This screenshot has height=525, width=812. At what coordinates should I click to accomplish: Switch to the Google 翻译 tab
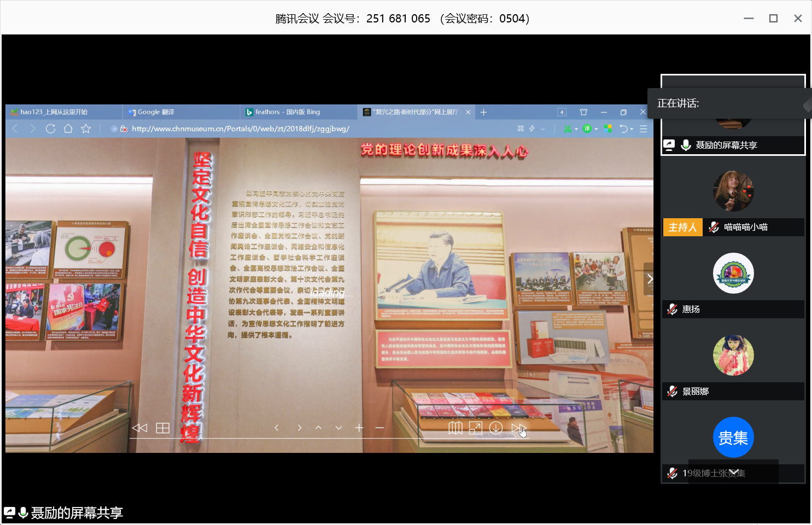(156, 112)
